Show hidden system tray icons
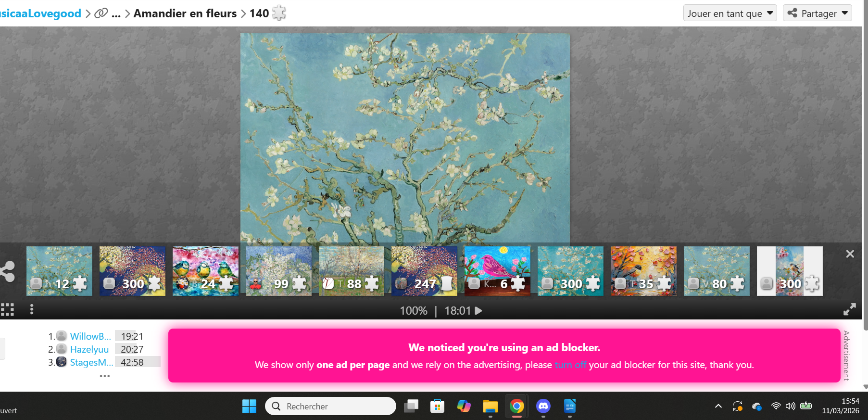This screenshot has height=420, width=868. point(718,406)
